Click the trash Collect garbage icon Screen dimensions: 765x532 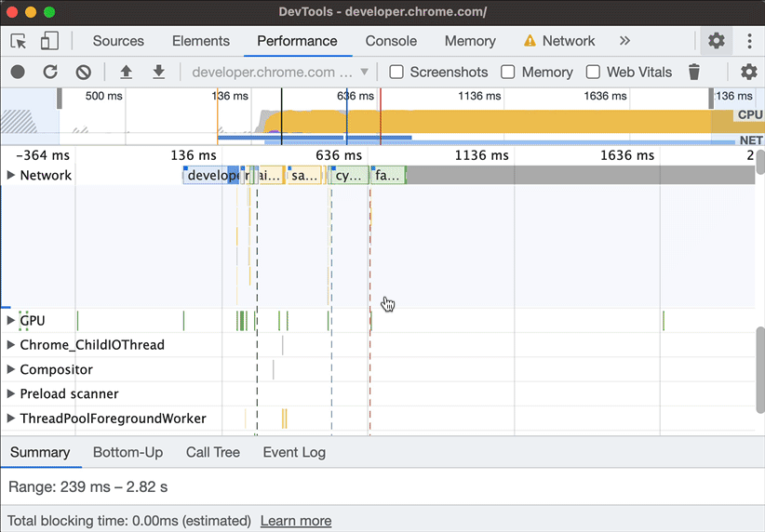pos(693,72)
